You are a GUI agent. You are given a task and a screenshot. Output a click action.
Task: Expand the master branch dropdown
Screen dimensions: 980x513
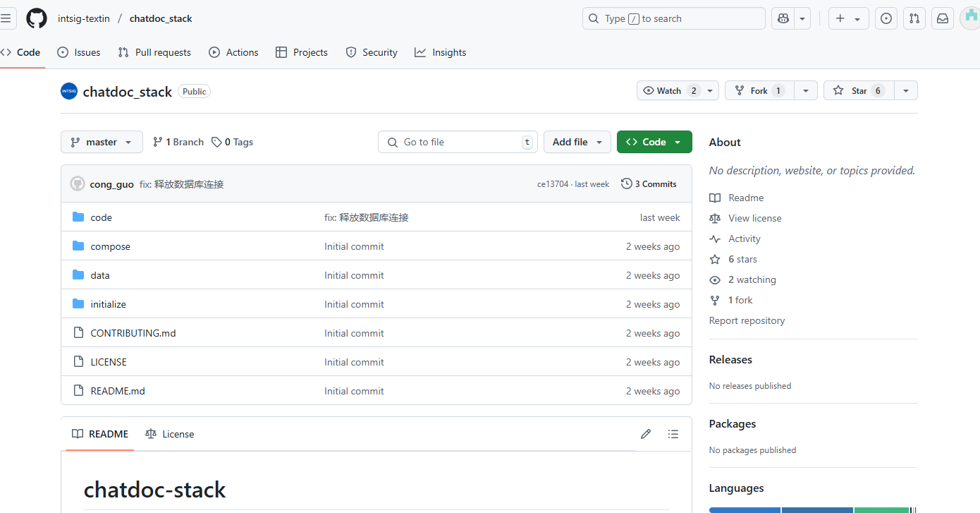[x=102, y=142]
